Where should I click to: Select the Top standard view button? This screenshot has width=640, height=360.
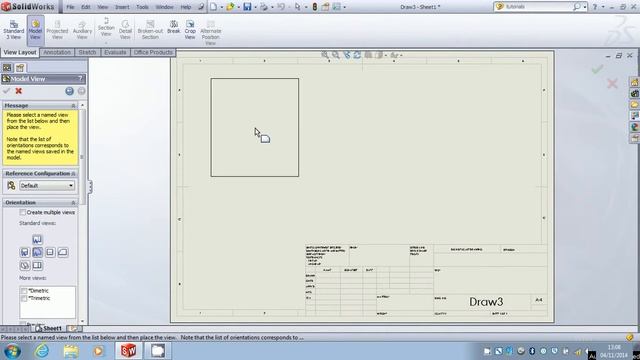coord(37,239)
